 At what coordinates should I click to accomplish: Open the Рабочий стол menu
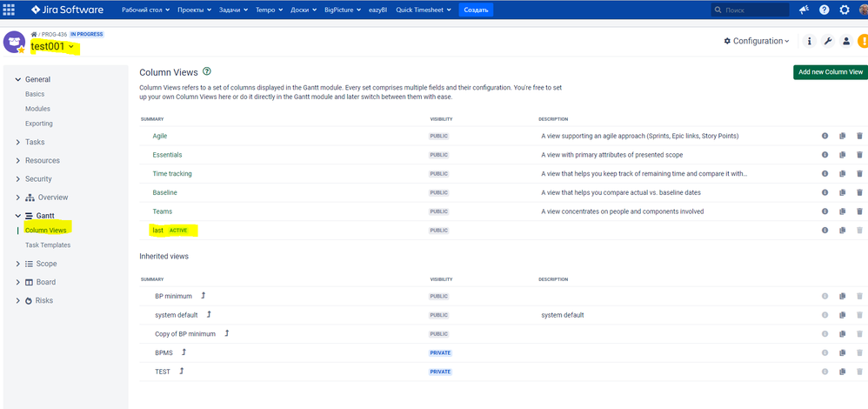pos(146,10)
